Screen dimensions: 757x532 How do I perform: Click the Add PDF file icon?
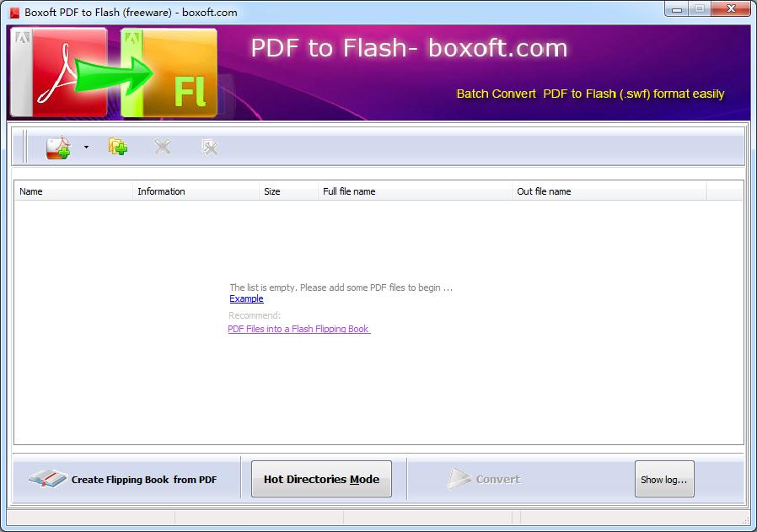tap(58, 148)
